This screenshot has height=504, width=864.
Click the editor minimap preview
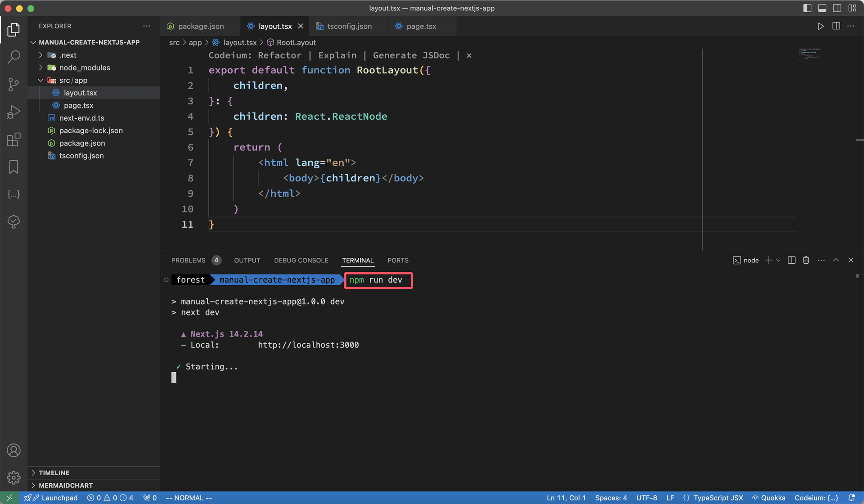coord(809,54)
